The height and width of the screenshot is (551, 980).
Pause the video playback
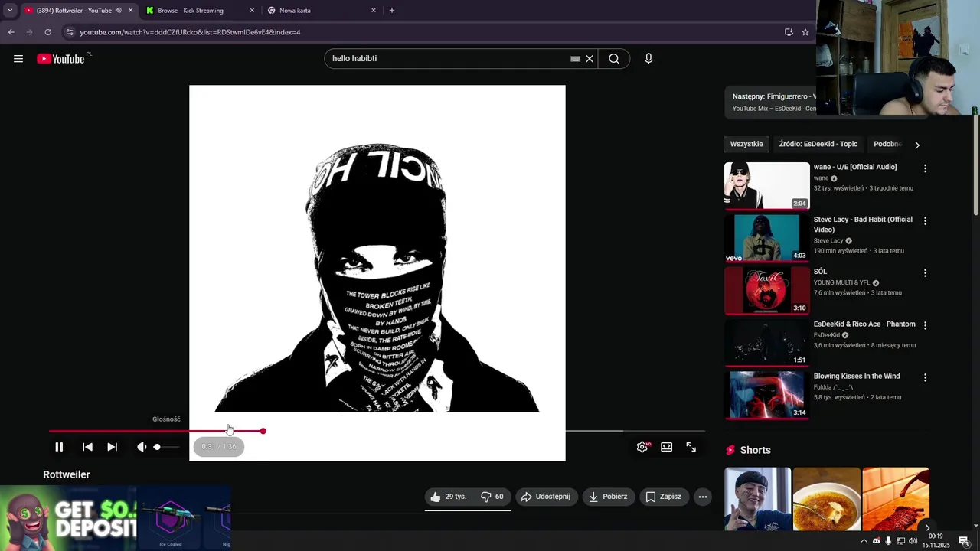(59, 447)
